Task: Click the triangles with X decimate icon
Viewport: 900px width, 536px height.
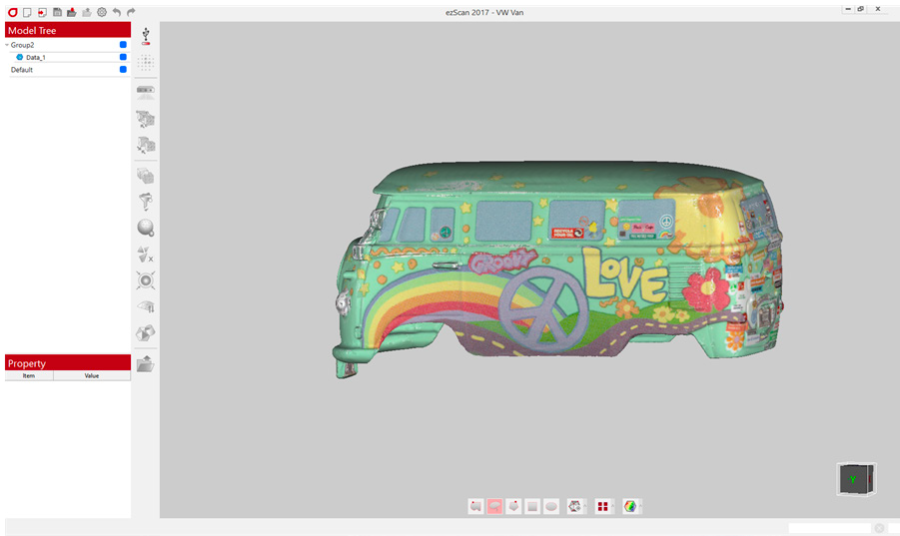Action: click(x=146, y=254)
